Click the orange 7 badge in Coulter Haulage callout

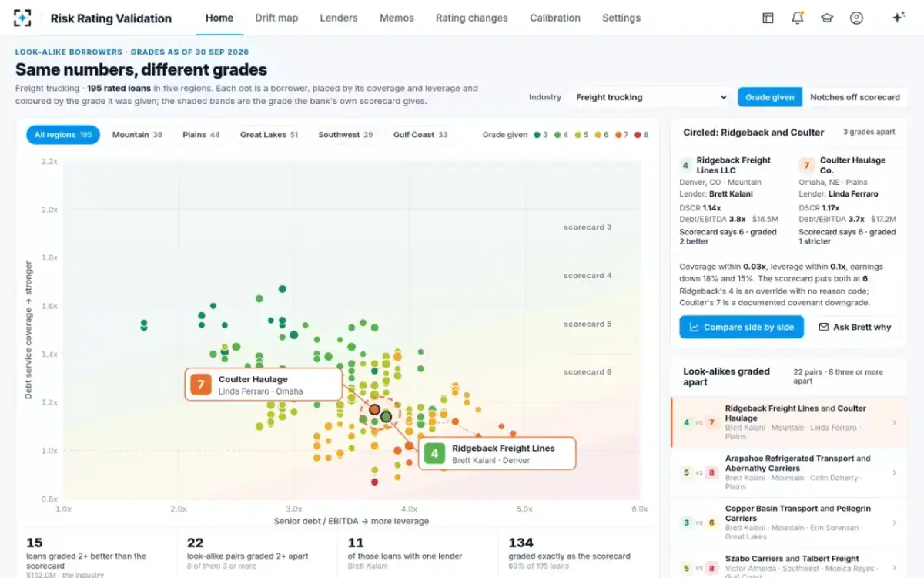(x=201, y=385)
